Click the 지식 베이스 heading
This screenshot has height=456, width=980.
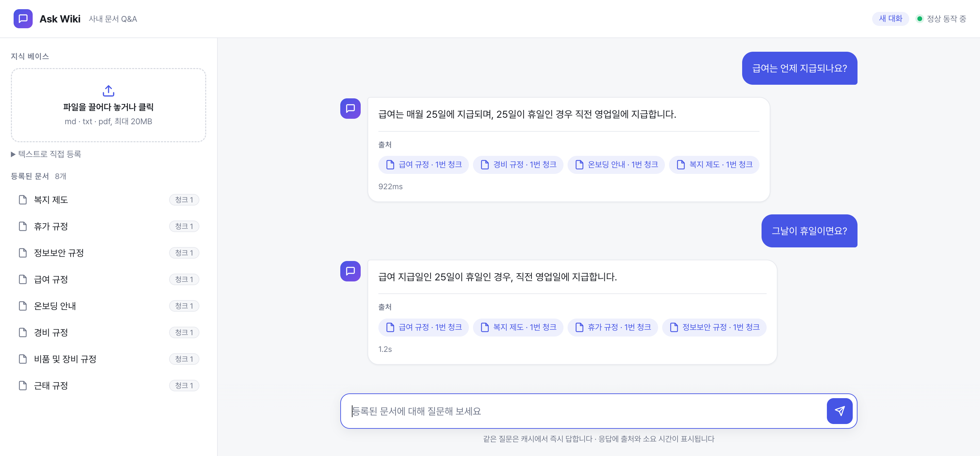tap(30, 56)
